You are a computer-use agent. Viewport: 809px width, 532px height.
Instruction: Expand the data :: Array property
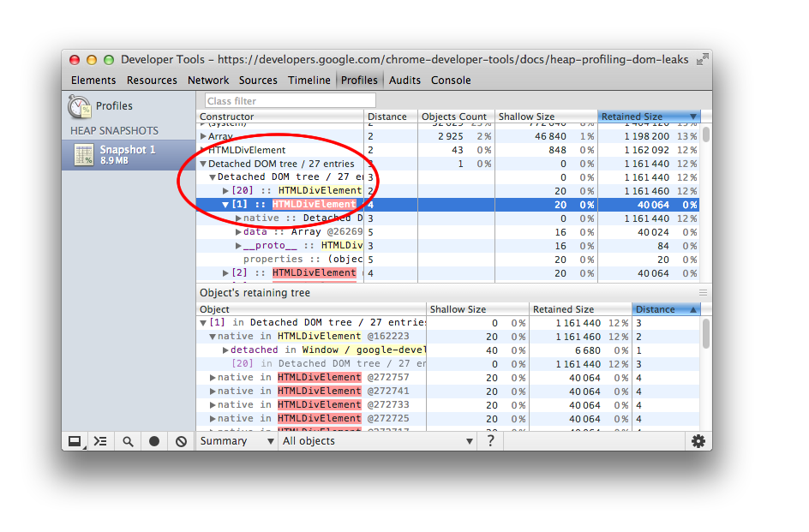pos(238,232)
